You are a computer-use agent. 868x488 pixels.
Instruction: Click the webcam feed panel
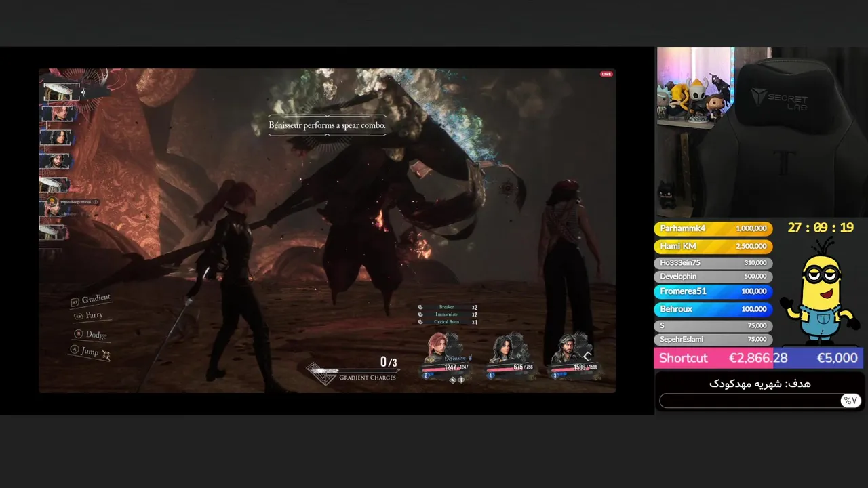(x=762, y=132)
